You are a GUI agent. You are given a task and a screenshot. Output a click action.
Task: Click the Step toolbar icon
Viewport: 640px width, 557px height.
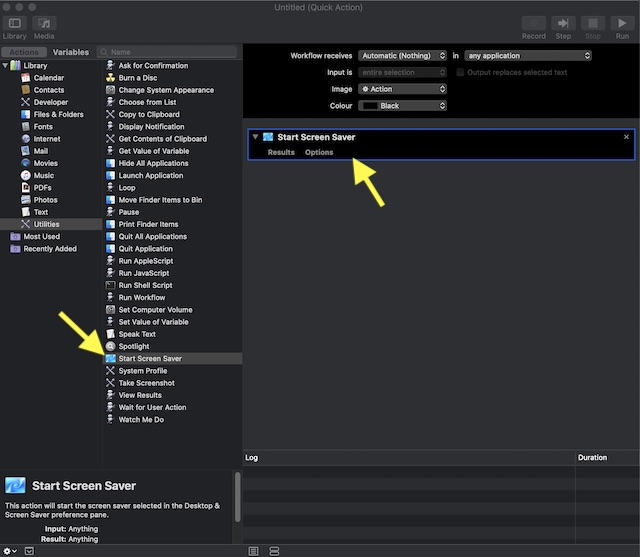tap(563, 24)
